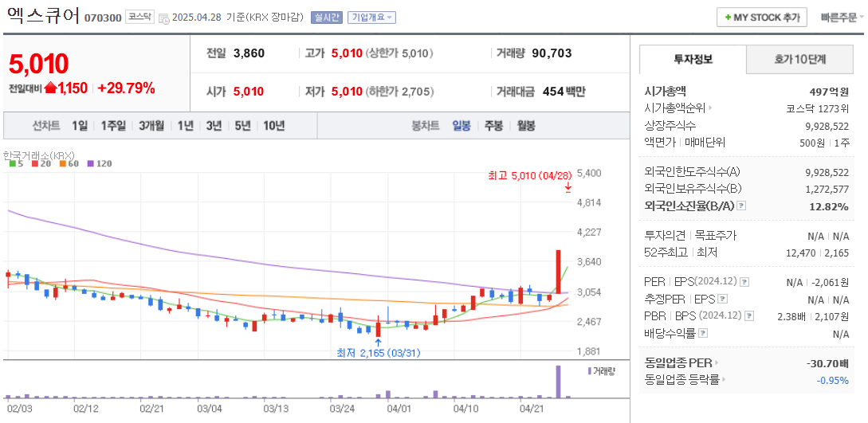Click the red up-arrow icon beside 1,150

click(50, 88)
